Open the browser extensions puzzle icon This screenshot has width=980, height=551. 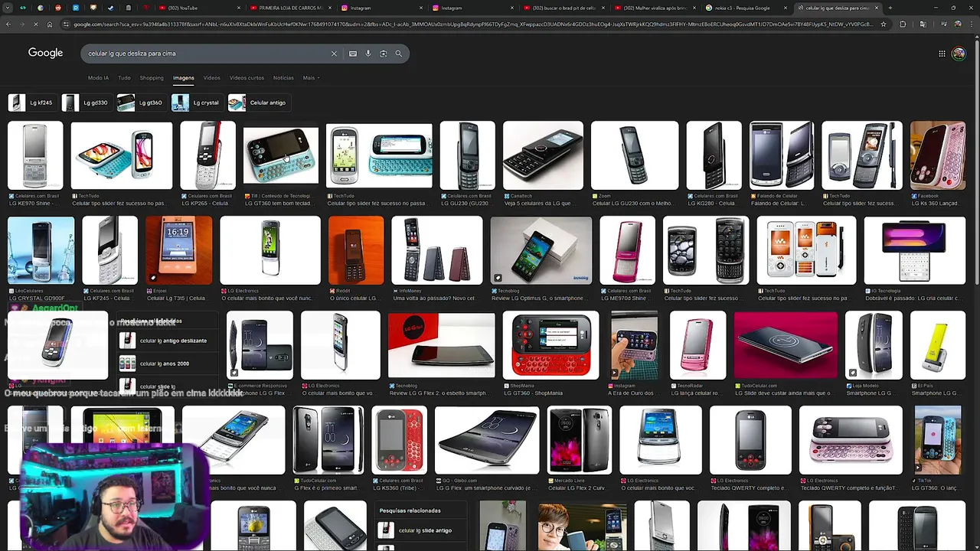point(903,24)
